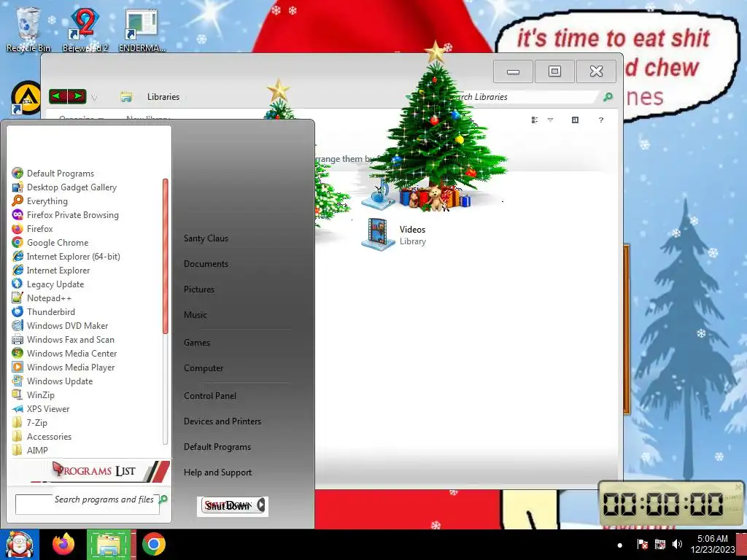The image size is (747, 560).
Task: Open XPS Viewer
Action: click(41, 408)
